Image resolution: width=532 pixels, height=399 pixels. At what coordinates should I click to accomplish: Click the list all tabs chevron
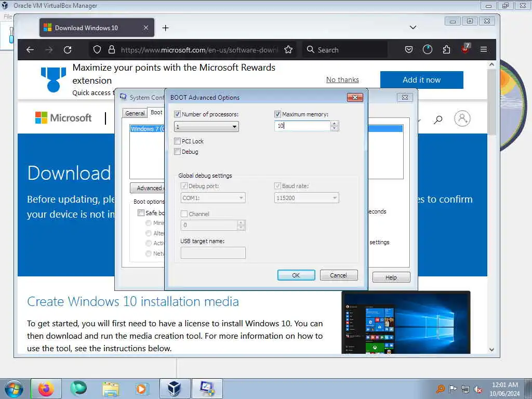[x=413, y=28]
